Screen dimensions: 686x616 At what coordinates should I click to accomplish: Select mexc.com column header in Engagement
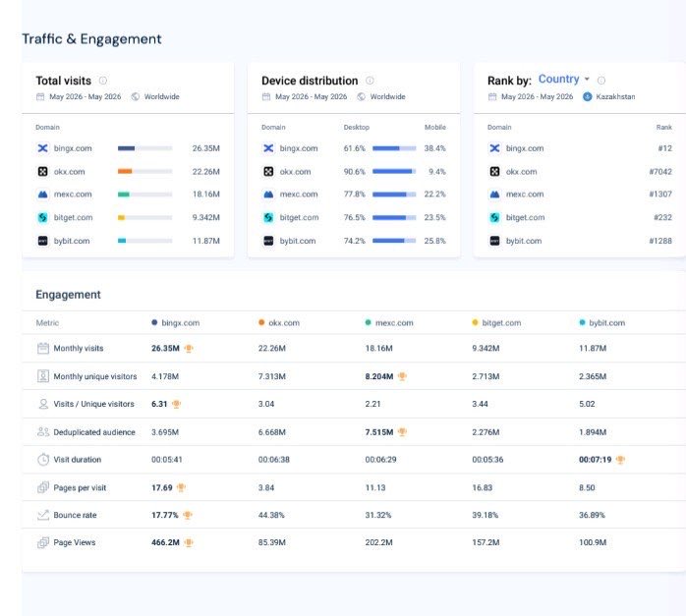coord(389,322)
